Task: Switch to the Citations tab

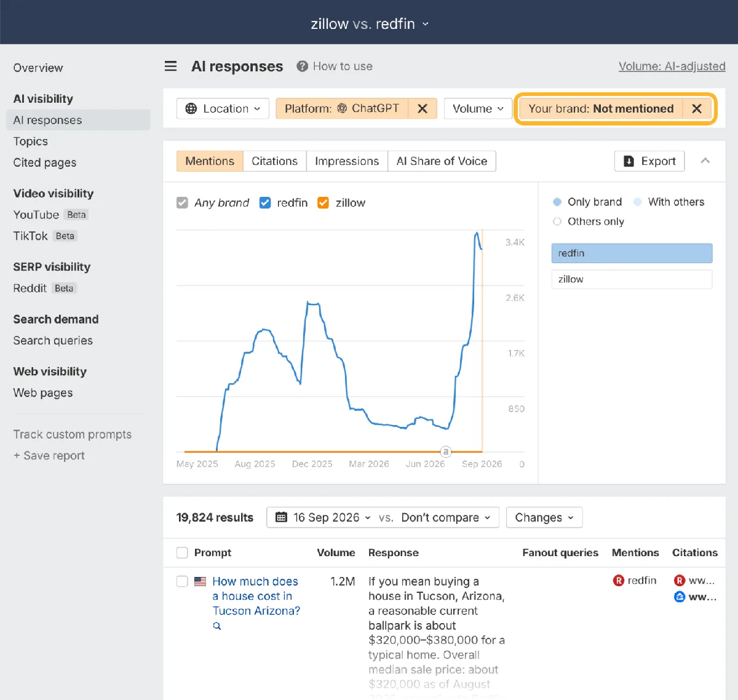Action: point(274,161)
